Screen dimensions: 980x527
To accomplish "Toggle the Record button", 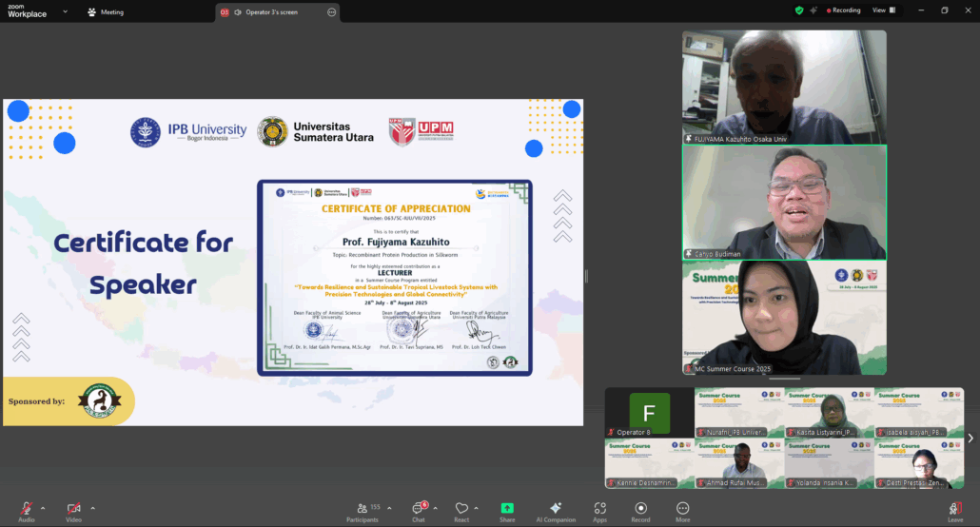I will [x=640, y=511].
